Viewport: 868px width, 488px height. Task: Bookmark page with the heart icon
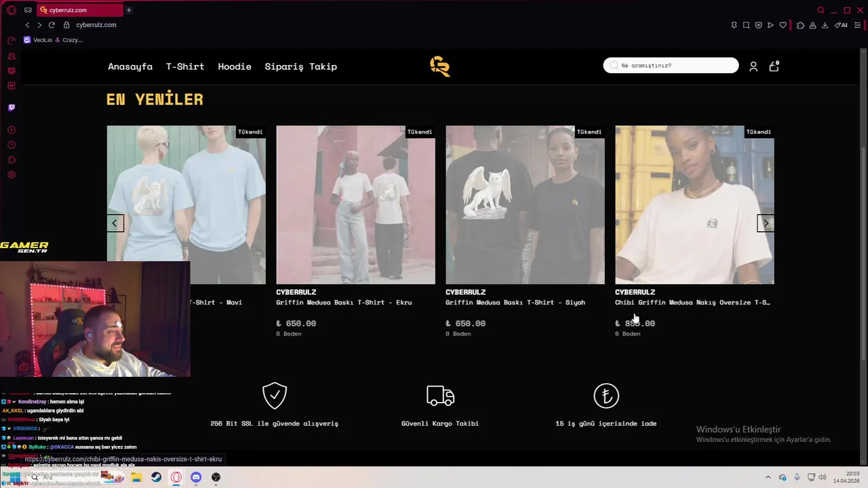pyautogui.click(x=783, y=25)
